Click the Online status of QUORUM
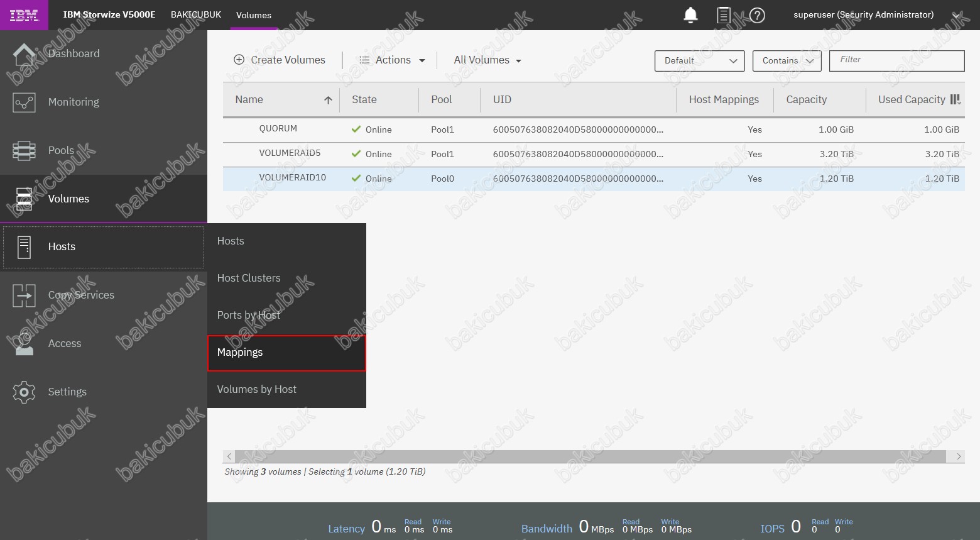The image size is (980, 540). 371,129
